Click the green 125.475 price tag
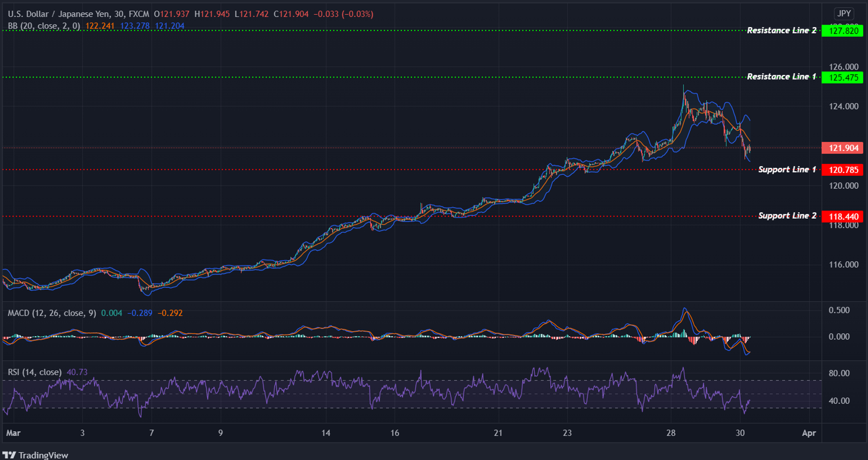868x460 pixels. coord(843,77)
